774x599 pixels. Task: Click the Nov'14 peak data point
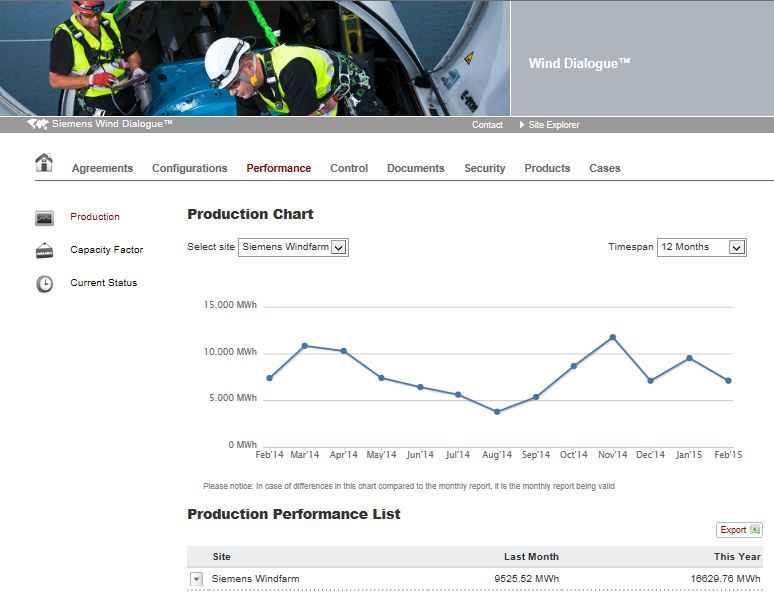pyautogui.click(x=613, y=337)
